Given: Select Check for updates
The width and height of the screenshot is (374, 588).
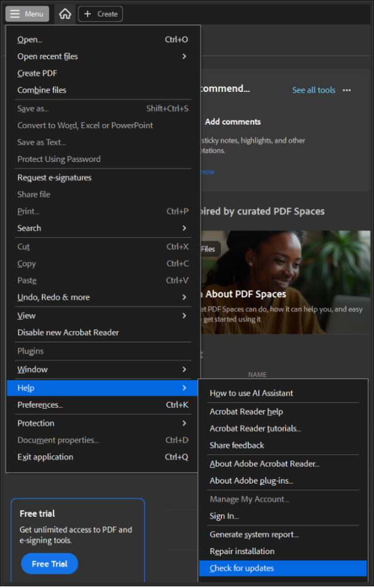Looking at the screenshot, I should [242, 568].
